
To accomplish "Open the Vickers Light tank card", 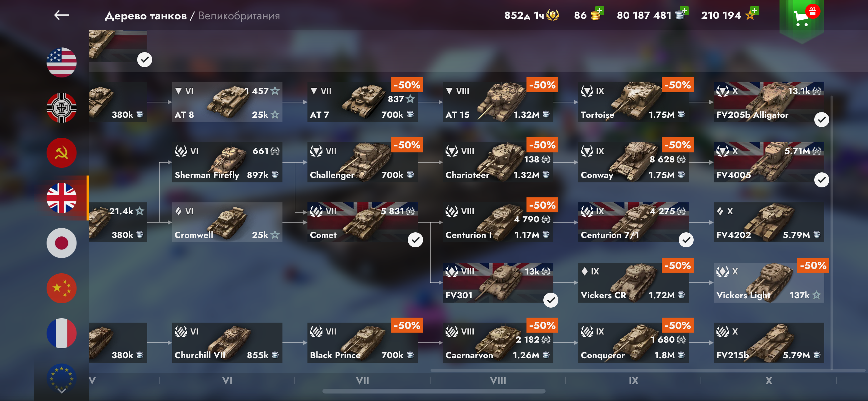I will (769, 283).
